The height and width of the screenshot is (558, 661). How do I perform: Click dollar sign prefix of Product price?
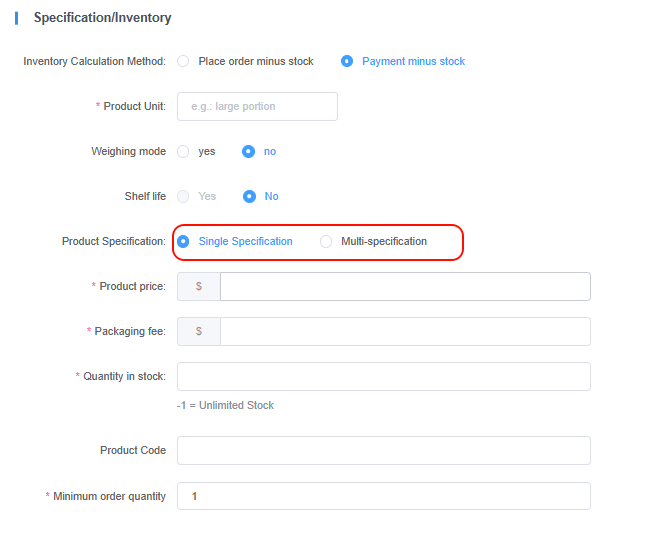tap(199, 286)
